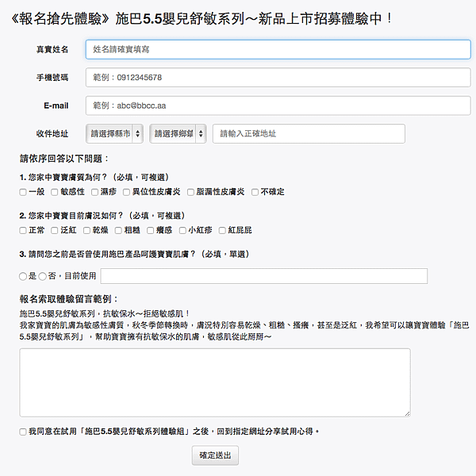Tick the 癢感 checkbox
476x476 pixels.
click(x=150, y=230)
